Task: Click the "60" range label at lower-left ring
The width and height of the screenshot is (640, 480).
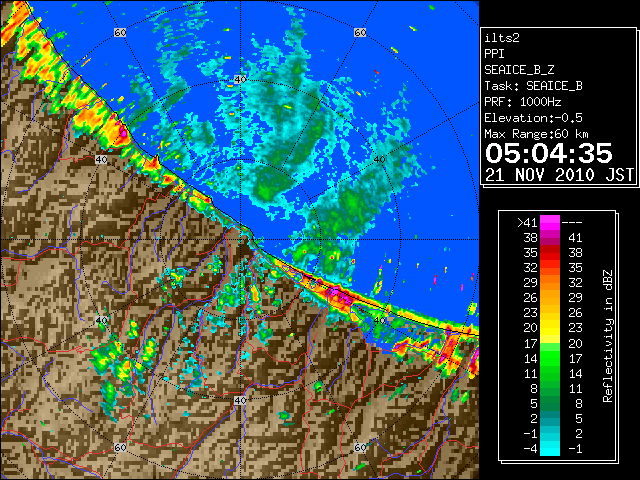Action: [120, 448]
